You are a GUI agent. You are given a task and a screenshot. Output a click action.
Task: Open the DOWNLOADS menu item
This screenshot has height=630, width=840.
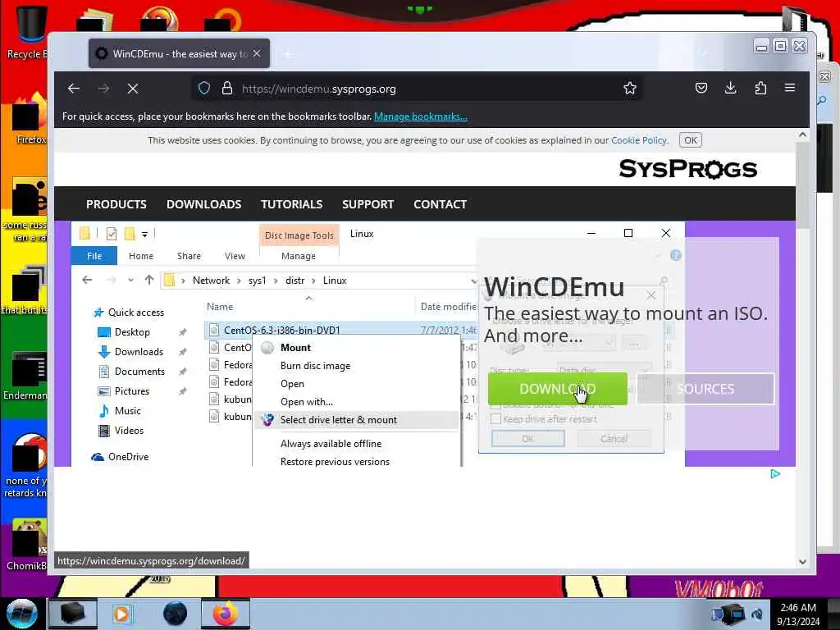tap(204, 204)
